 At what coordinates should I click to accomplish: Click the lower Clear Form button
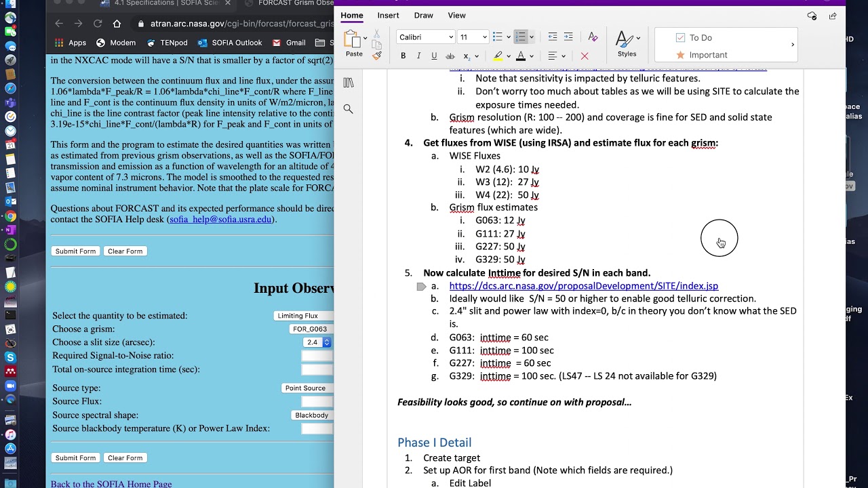pos(125,458)
